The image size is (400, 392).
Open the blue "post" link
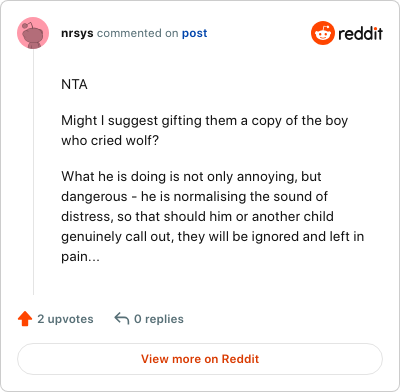[x=195, y=34]
